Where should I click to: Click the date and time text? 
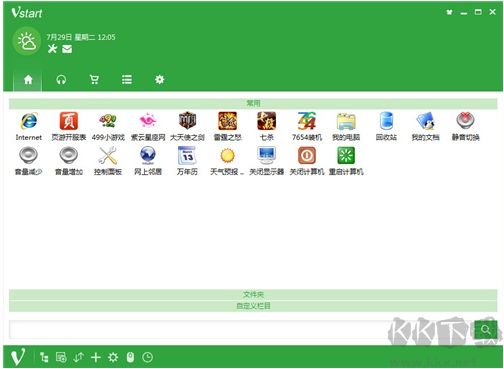click(x=81, y=37)
